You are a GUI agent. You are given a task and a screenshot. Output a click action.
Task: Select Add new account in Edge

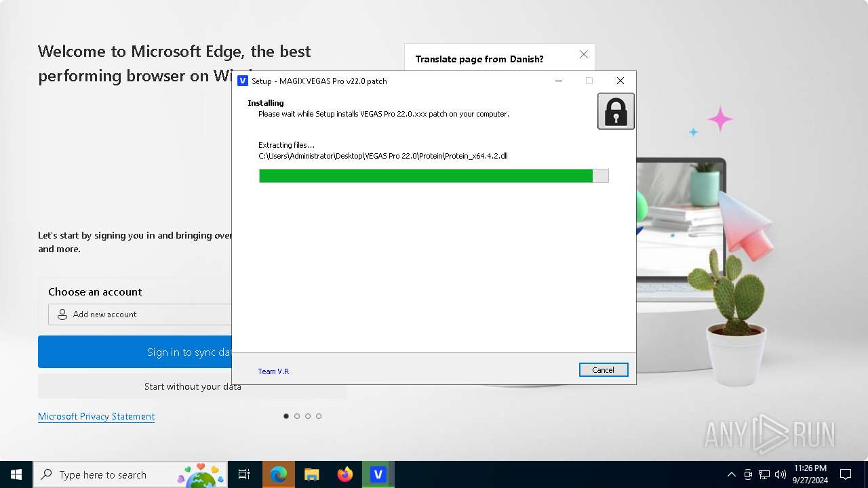point(140,314)
